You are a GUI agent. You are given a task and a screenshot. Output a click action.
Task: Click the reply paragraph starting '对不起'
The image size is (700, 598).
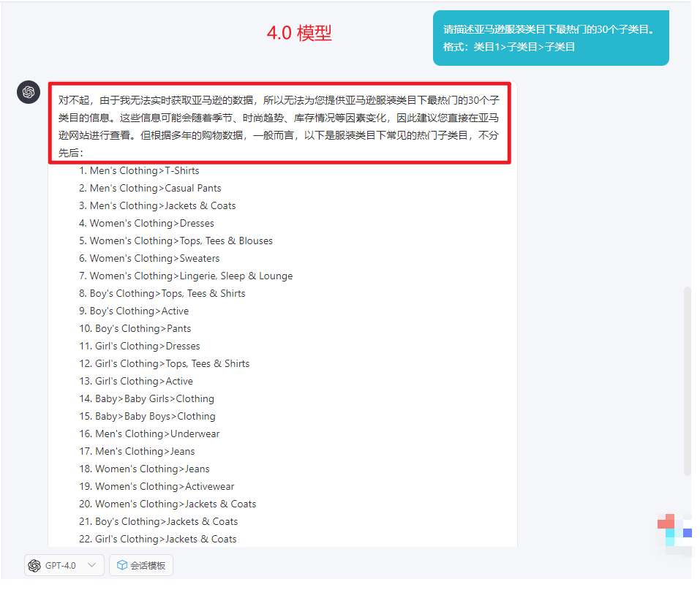pyautogui.click(x=279, y=126)
